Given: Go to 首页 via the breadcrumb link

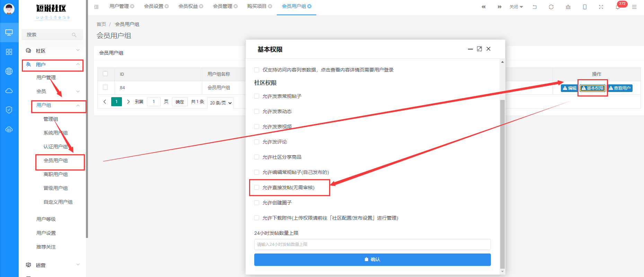Looking at the screenshot, I should coord(101,24).
